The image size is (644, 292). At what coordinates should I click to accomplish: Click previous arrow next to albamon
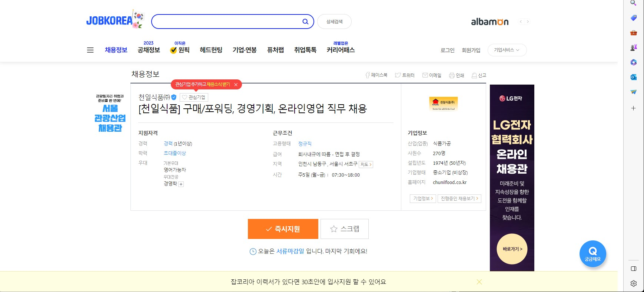(x=521, y=22)
